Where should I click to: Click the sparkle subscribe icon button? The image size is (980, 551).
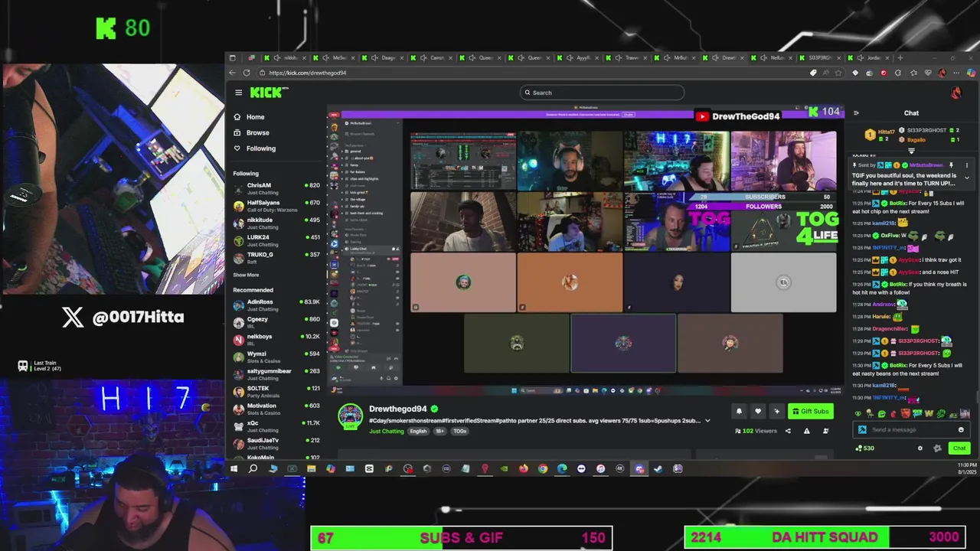tap(777, 411)
